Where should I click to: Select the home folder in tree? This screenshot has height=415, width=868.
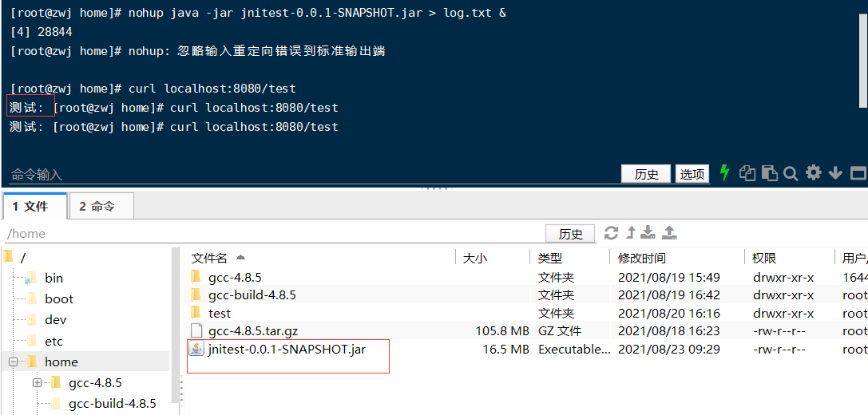tap(61, 362)
